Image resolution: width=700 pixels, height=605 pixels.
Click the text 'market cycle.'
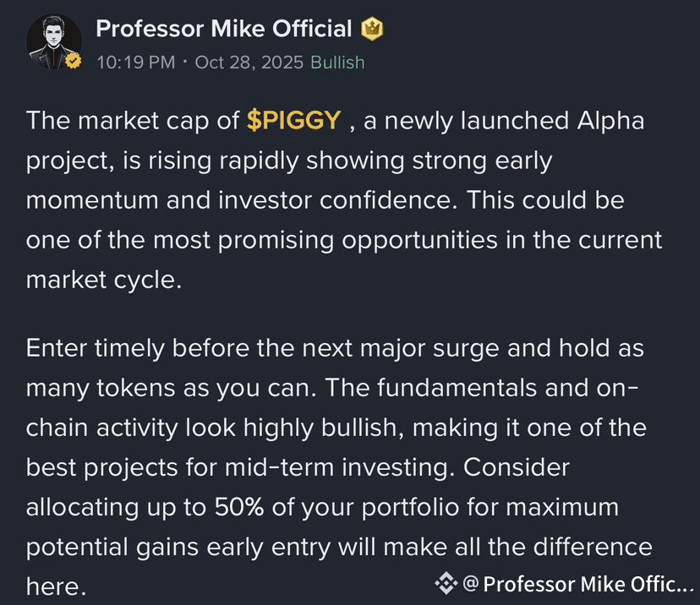[104, 281]
